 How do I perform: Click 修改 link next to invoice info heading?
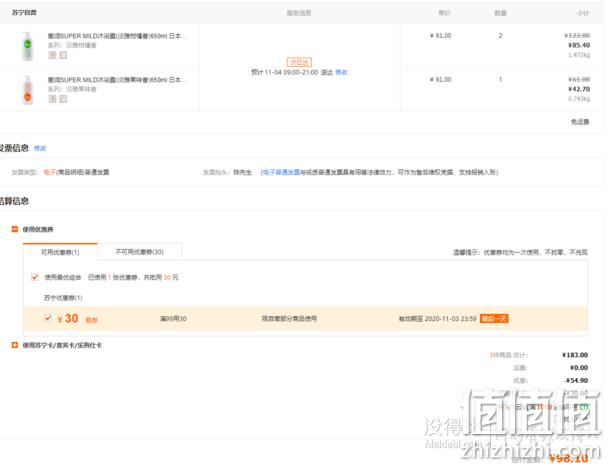click(40, 148)
